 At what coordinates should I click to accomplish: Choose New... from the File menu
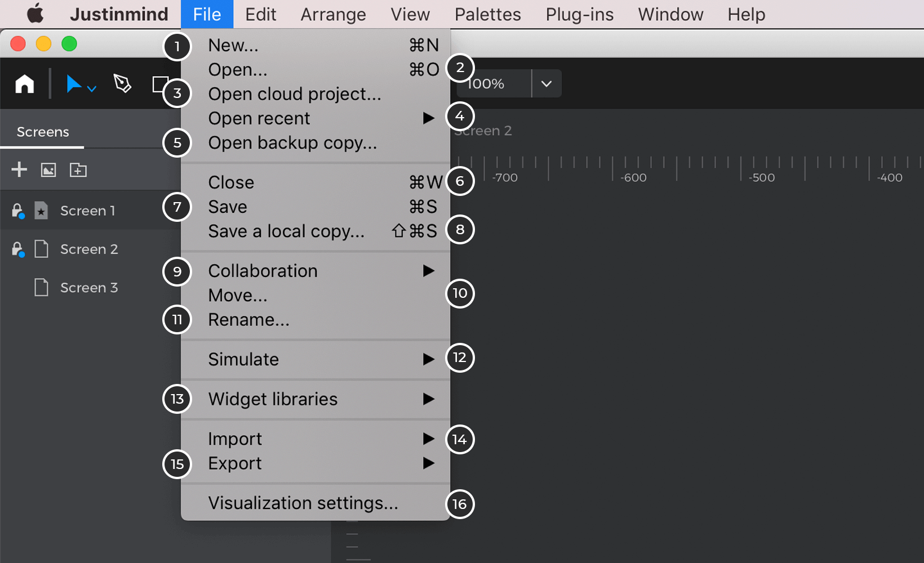(x=316, y=45)
